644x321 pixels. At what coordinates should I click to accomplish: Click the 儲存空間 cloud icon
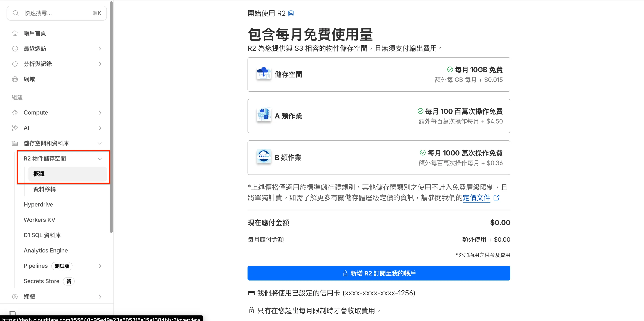coord(264,74)
